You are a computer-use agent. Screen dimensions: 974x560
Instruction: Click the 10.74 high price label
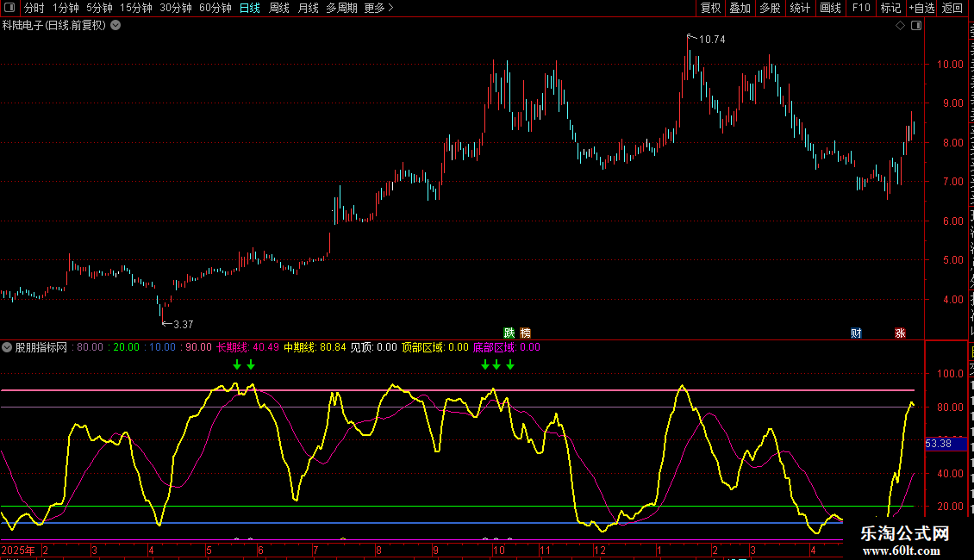(x=712, y=39)
